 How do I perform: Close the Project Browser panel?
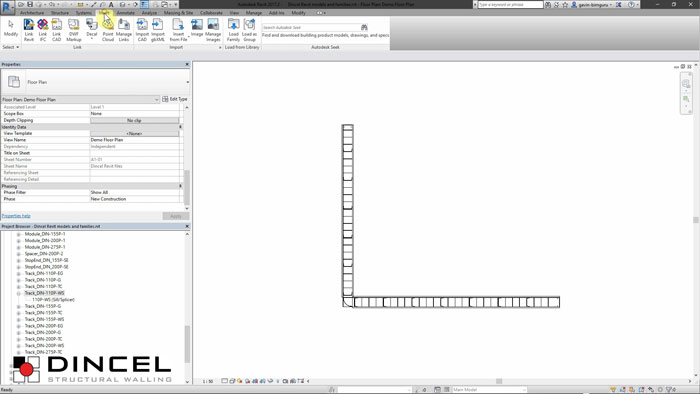[x=187, y=226]
